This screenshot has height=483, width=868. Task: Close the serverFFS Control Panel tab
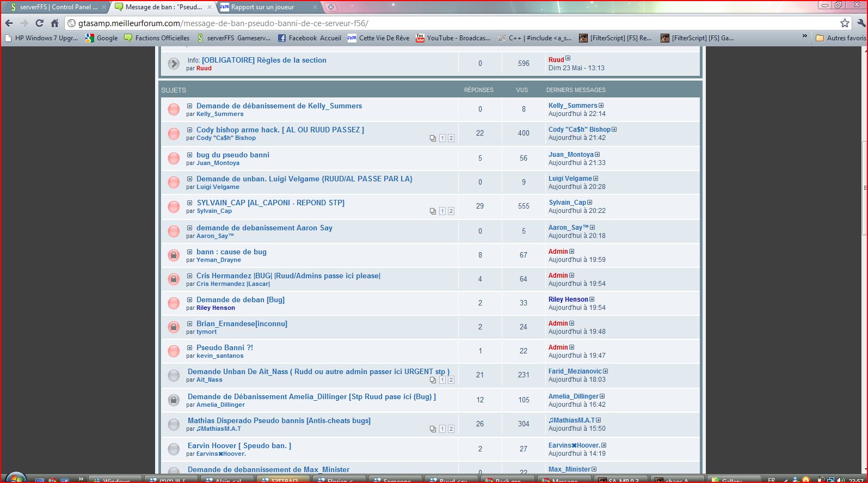coord(103,7)
